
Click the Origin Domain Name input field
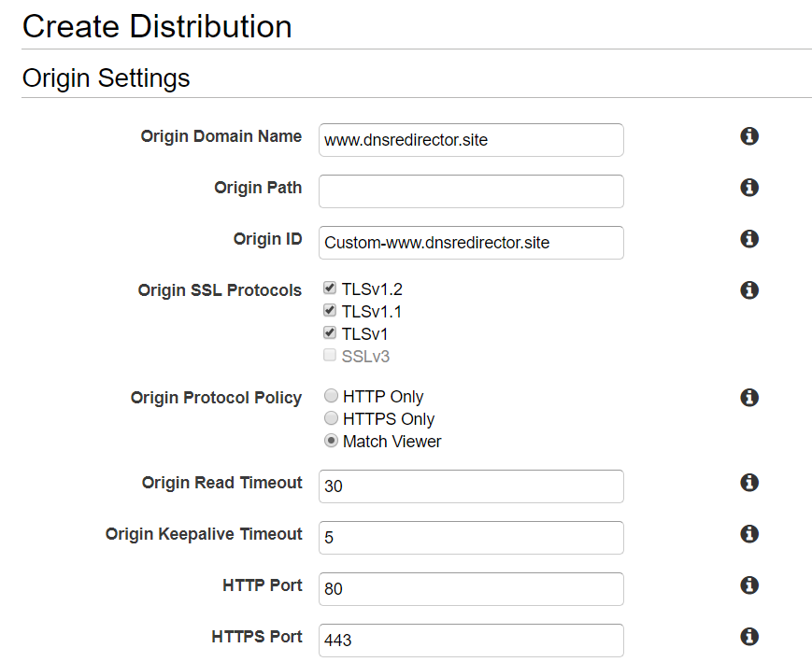[471, 140]
